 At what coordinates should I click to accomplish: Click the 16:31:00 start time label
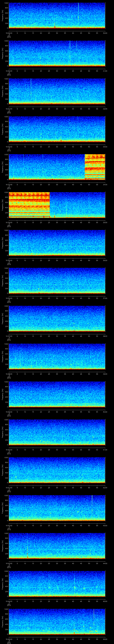(x=9, y=109)
